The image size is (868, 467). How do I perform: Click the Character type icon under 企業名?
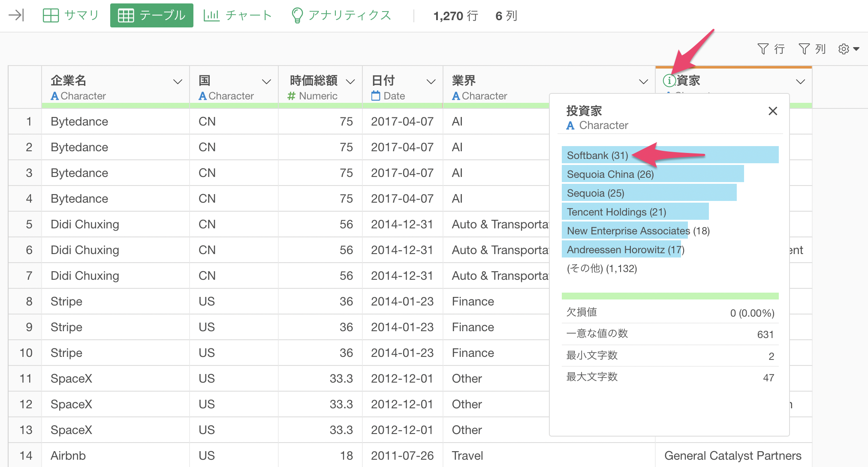click(x=54, y=96)
